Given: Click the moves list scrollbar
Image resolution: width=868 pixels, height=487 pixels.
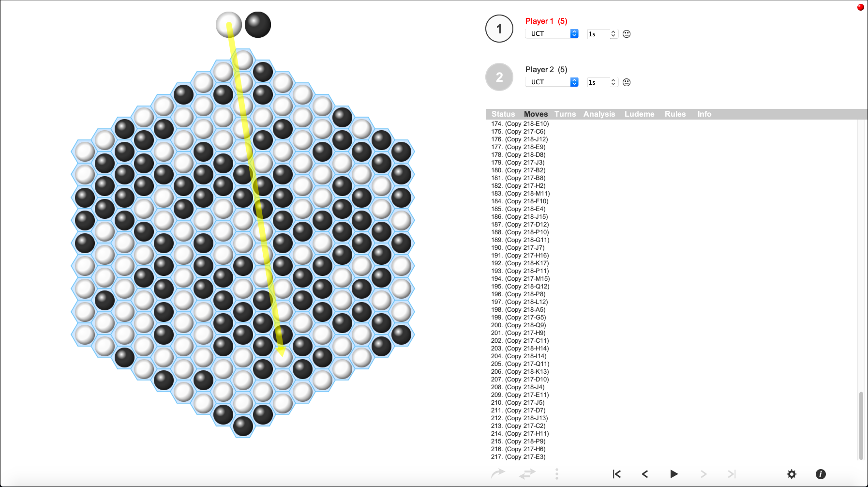Looking at the screenshot, I should [861, 425].
